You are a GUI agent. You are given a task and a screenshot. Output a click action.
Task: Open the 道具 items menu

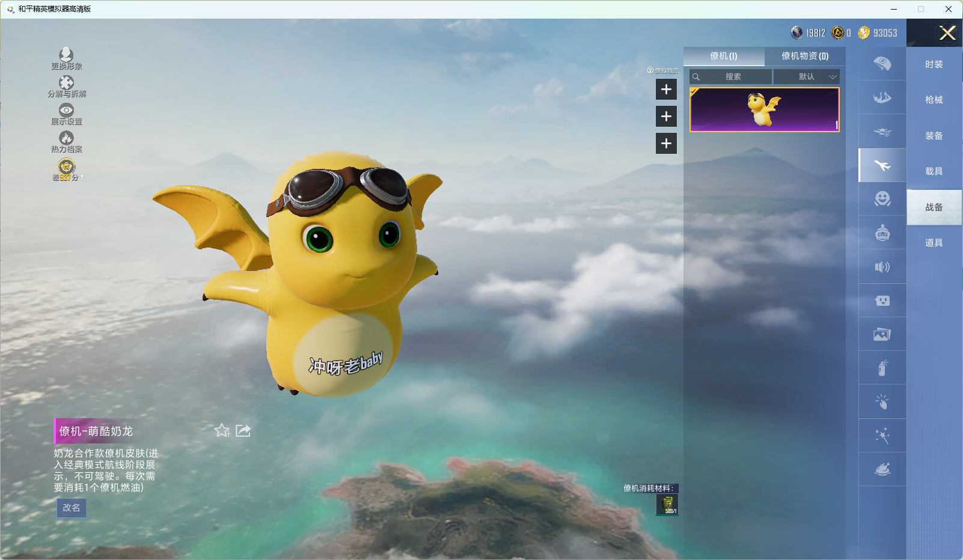934,243
